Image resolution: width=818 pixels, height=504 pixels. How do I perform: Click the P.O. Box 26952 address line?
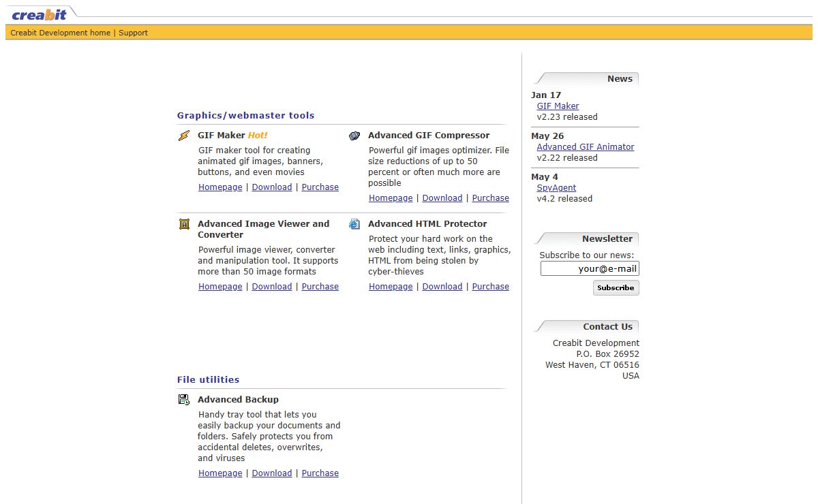pyautogui.click(x=608, y=354)
